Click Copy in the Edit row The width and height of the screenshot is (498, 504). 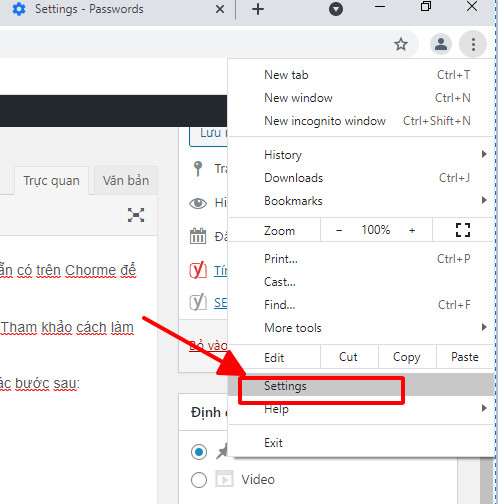click(407, 357)
